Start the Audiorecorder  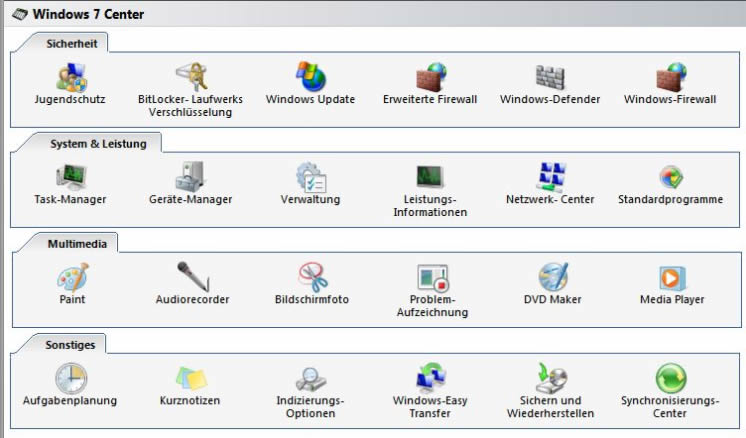click(193, 277)
